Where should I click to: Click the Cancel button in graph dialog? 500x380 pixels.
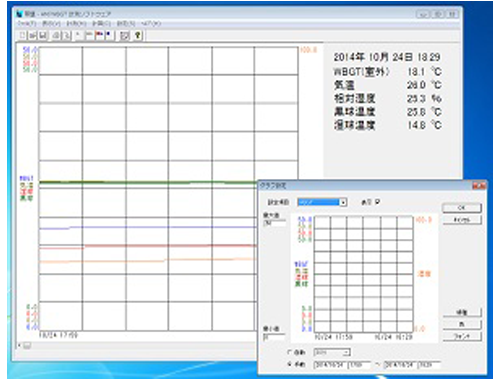462,220
